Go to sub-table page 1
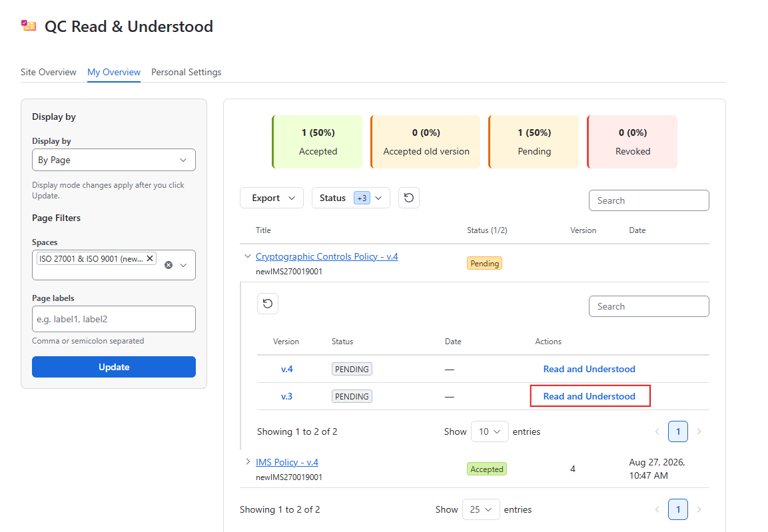Screen dimensions: 768x532 click(x=678, y=431)
